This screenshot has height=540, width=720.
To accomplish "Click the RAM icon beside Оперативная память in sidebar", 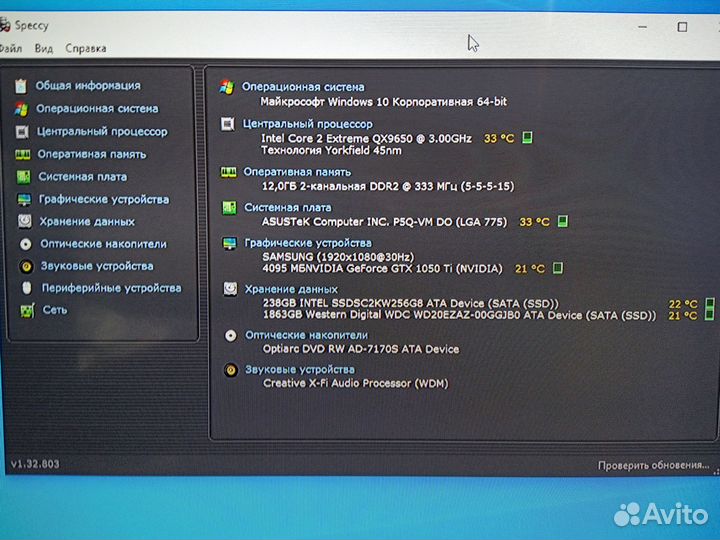I will point(21,155).
